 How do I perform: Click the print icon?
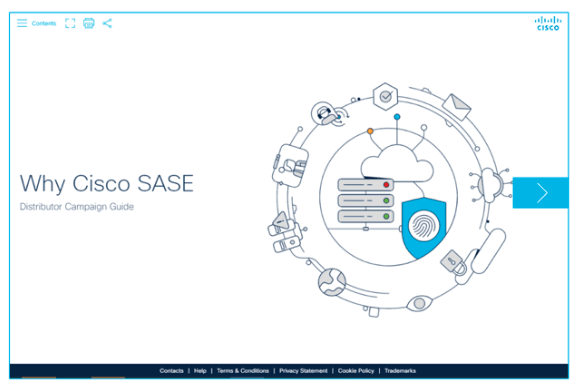click(89, 23)
